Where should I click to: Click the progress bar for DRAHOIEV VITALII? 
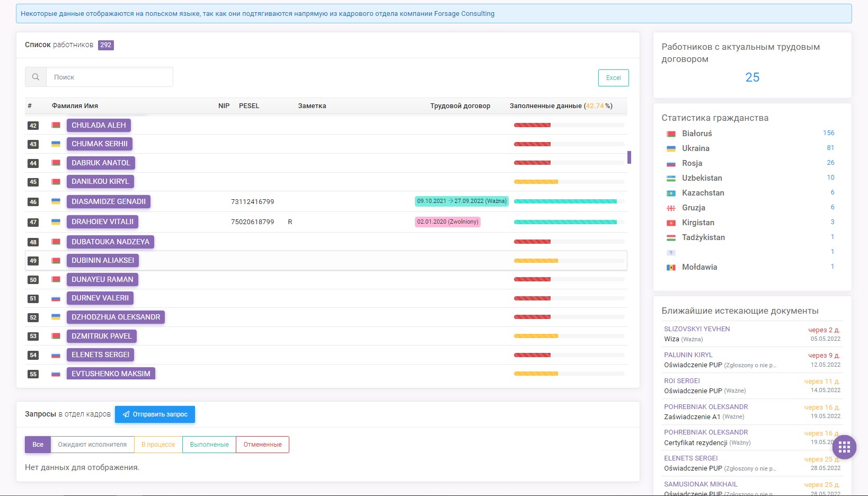(x=569, y=222)
